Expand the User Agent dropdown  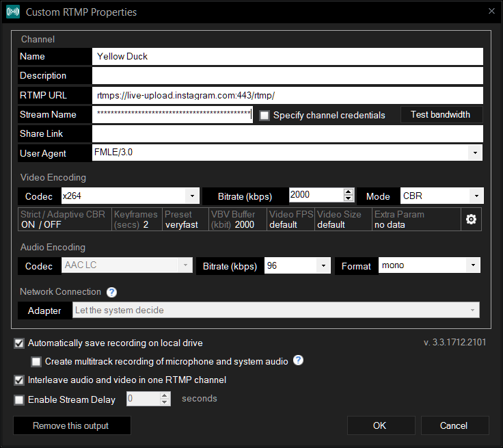[x=475, y=153]
